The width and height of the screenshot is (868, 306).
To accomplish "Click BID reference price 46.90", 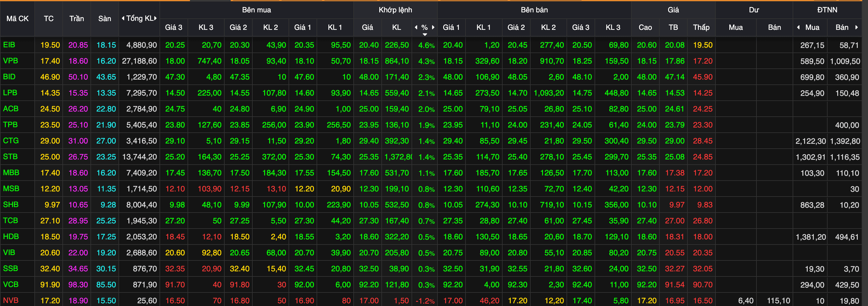I will pyautogui.click(x=50, y=77).
